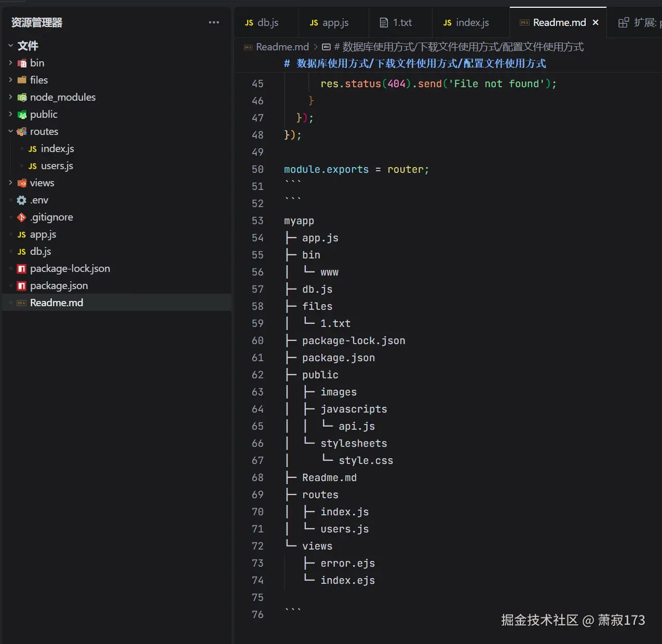Click the Readme.md markdown icon in file tree
Viewport: 662px width, 644px height.
[21, 303]
